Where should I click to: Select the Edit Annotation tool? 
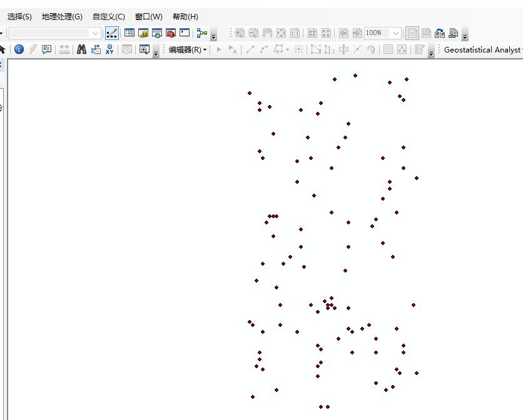(233, 49)
